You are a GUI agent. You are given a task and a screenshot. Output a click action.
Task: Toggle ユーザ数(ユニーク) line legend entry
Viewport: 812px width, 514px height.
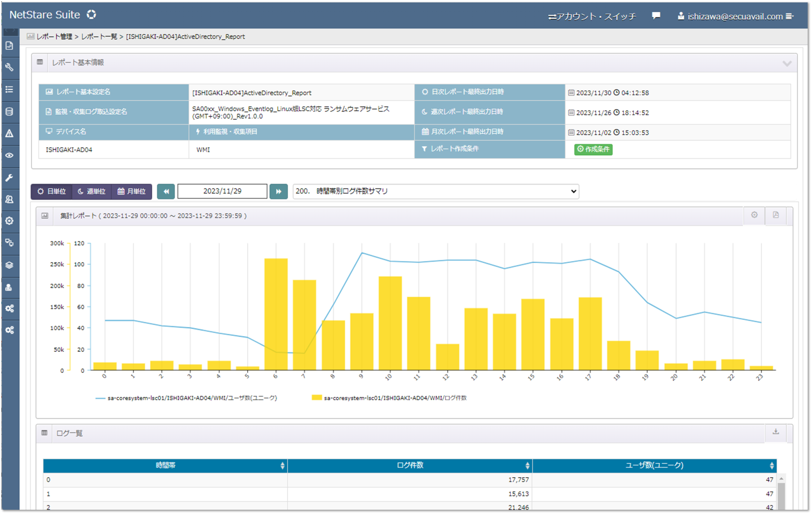coord(186,398)
